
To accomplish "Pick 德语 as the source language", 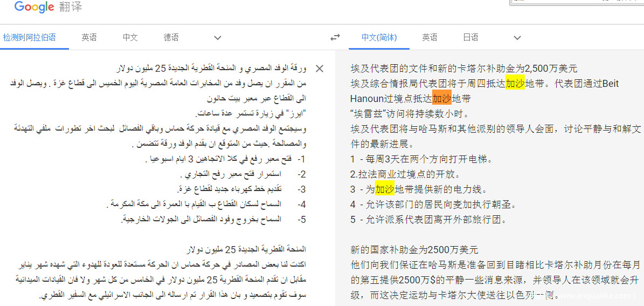I will click(171, 37).
